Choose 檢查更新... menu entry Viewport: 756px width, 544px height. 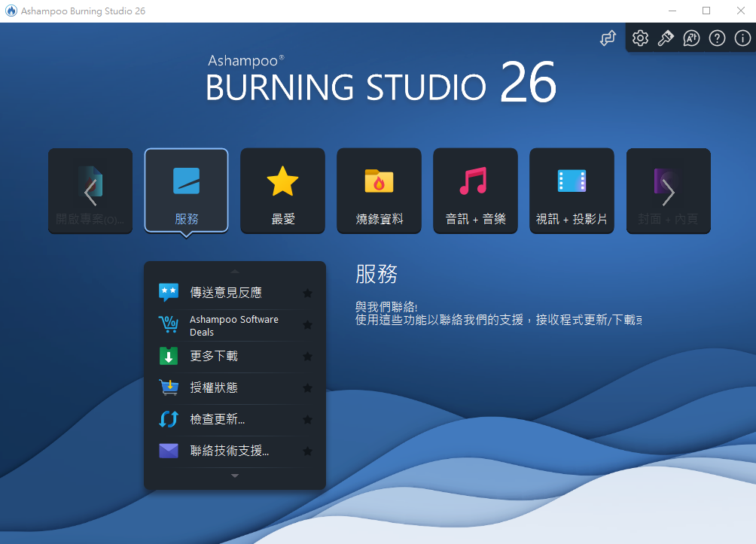[x=235, y=419]
